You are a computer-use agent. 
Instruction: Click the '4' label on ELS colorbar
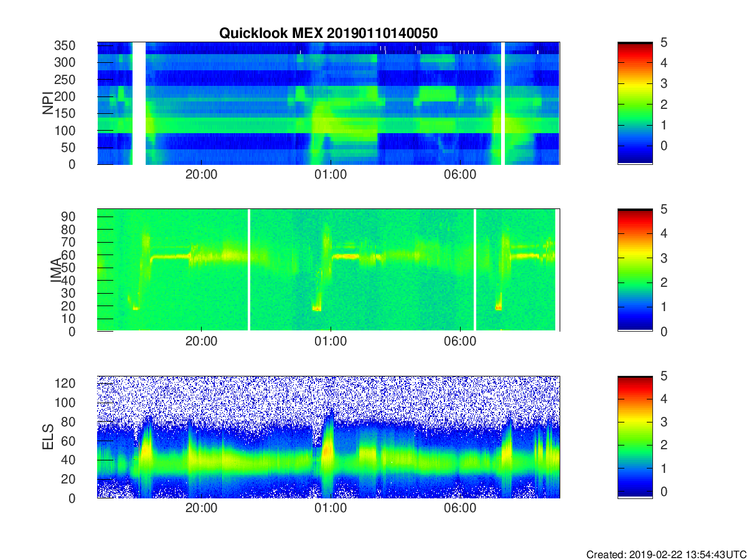664,399
